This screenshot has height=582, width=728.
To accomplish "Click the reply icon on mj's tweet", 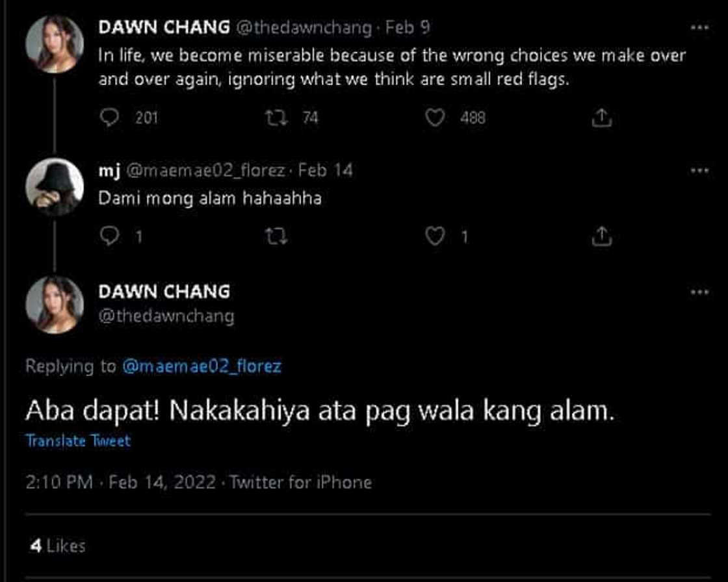I will tap(110, 236).
